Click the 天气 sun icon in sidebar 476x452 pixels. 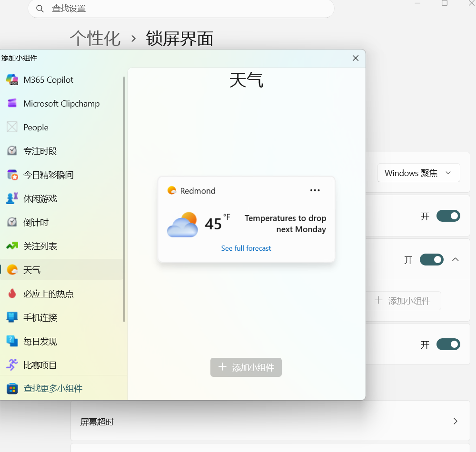[12, 270]
